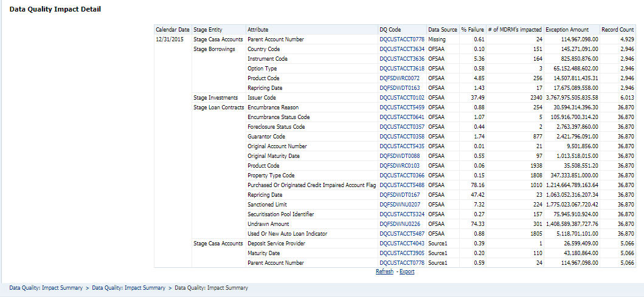Open DQ code DQCUSTACCT5459 link

402,108
